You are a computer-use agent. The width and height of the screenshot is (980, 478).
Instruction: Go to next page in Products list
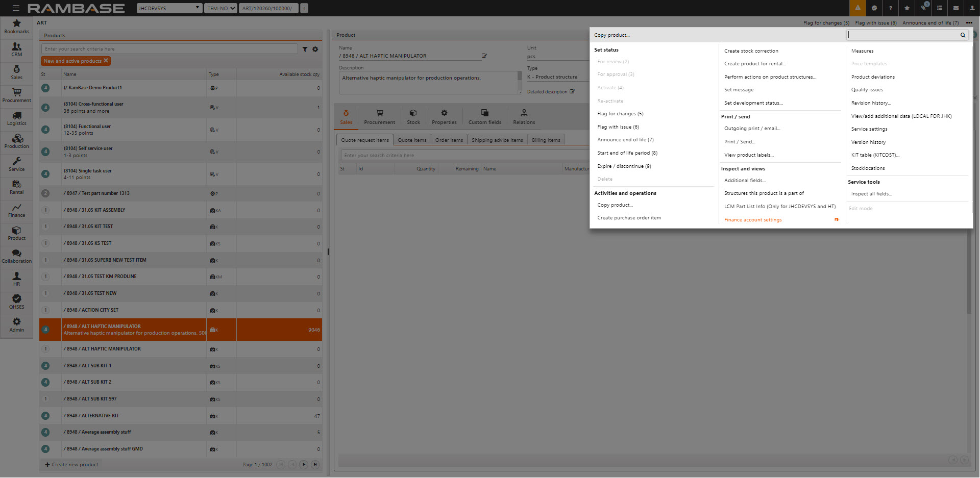[x=304, y=465]
